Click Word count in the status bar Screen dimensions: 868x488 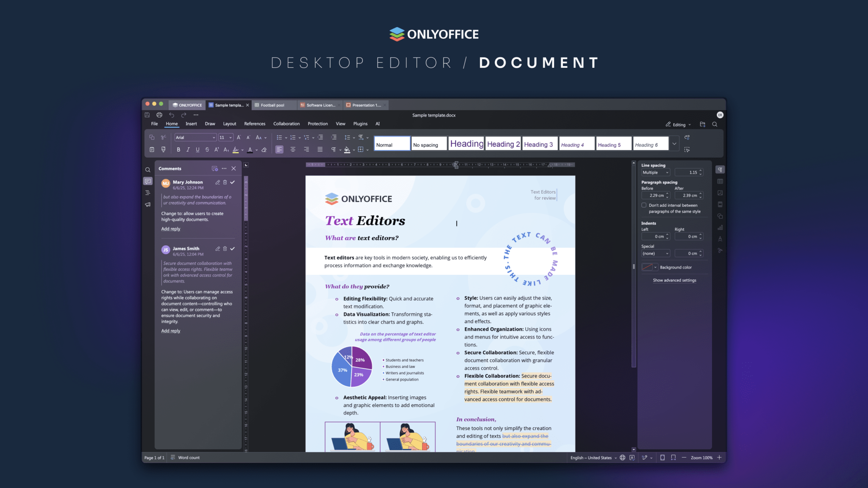pos(189,457)
